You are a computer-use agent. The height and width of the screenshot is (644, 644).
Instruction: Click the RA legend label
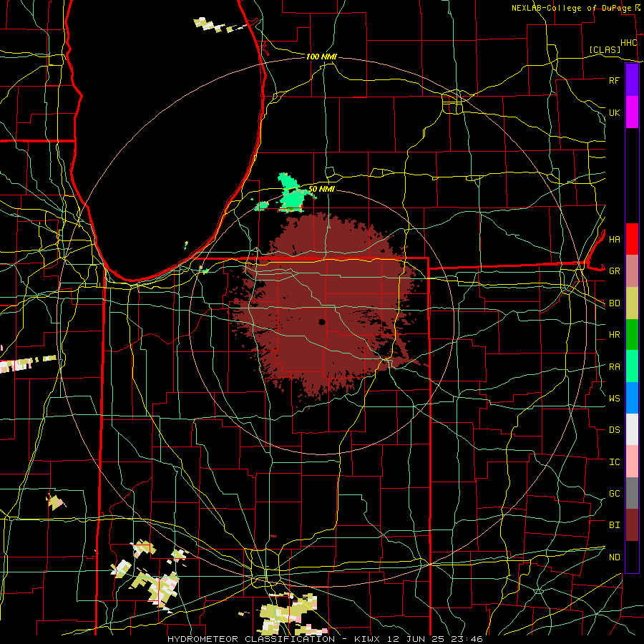[x=614, y=366]
